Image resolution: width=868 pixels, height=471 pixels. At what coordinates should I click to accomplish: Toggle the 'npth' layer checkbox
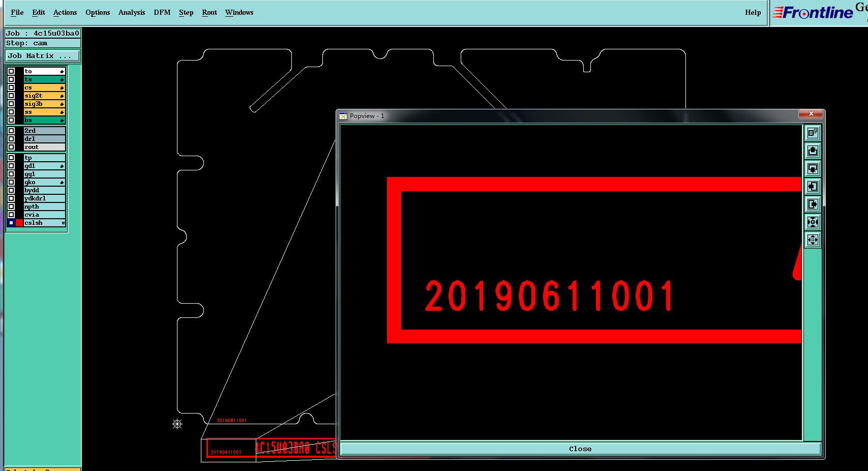(x=11, y=207)
